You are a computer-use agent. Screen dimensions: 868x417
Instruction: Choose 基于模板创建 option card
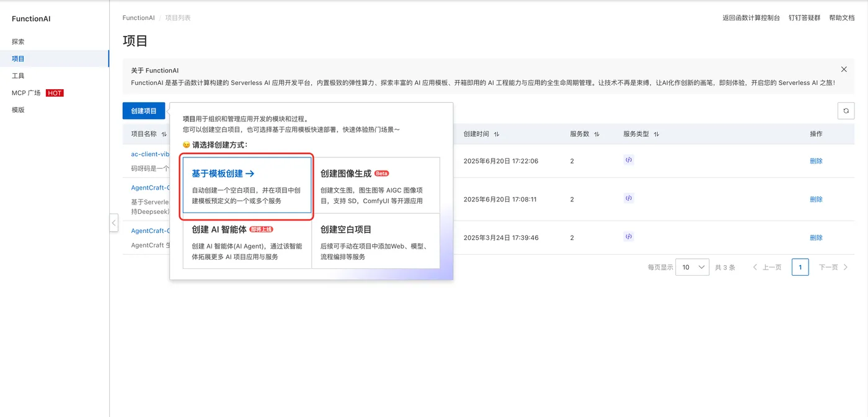(247, 185)
